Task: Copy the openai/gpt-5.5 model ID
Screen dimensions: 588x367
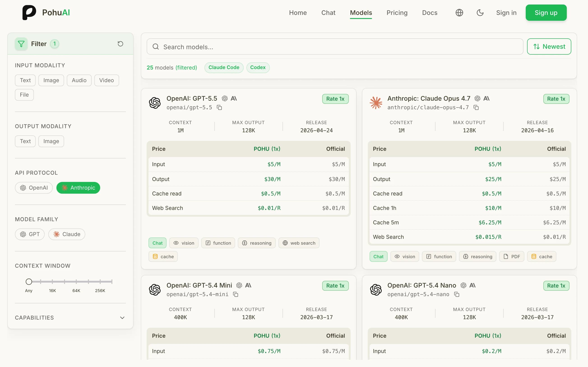Action: coord(219,107)
